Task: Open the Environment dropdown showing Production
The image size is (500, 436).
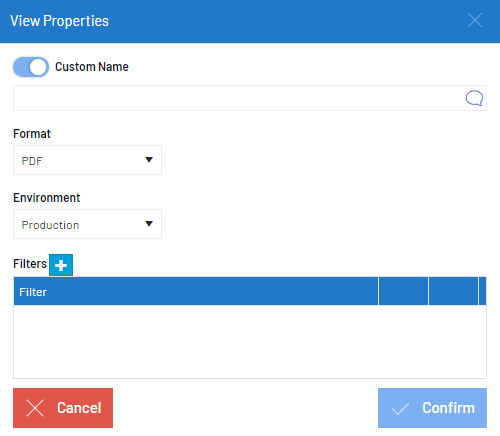Action: [x=87, y=224]
